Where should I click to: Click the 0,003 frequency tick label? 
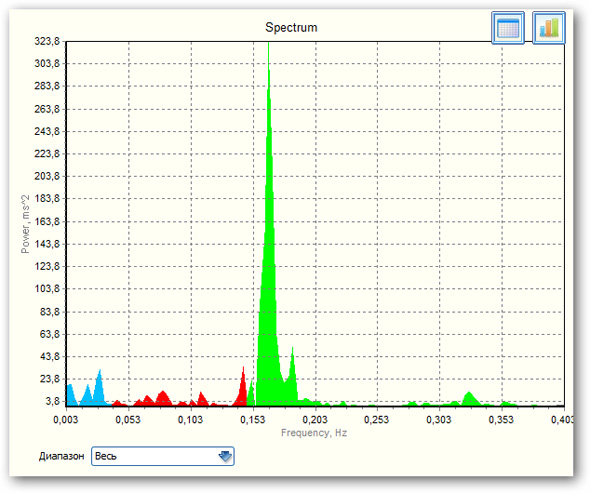coord(65,420)
